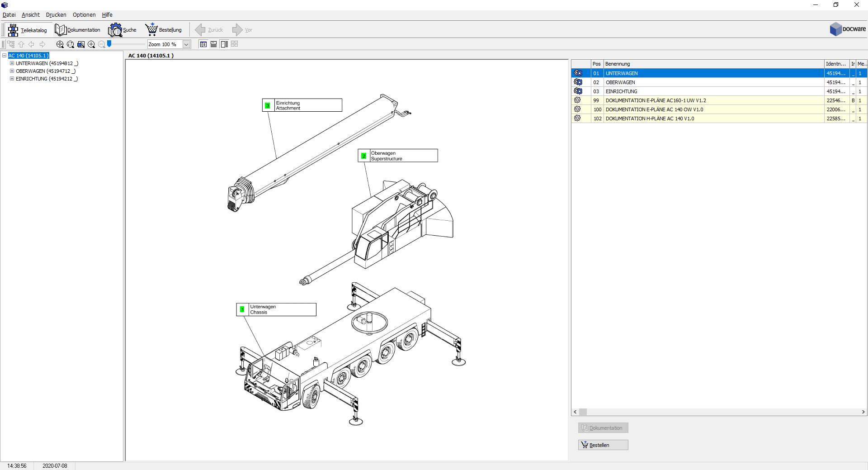Expand the UNTERWAGEN tree node
Screen dimensions: 868x470
(x=12, y=63)
